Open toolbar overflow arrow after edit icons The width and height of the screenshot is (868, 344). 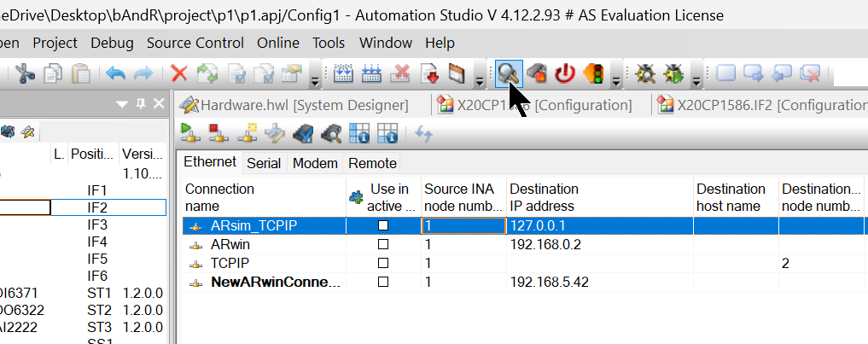coord(314,81)
